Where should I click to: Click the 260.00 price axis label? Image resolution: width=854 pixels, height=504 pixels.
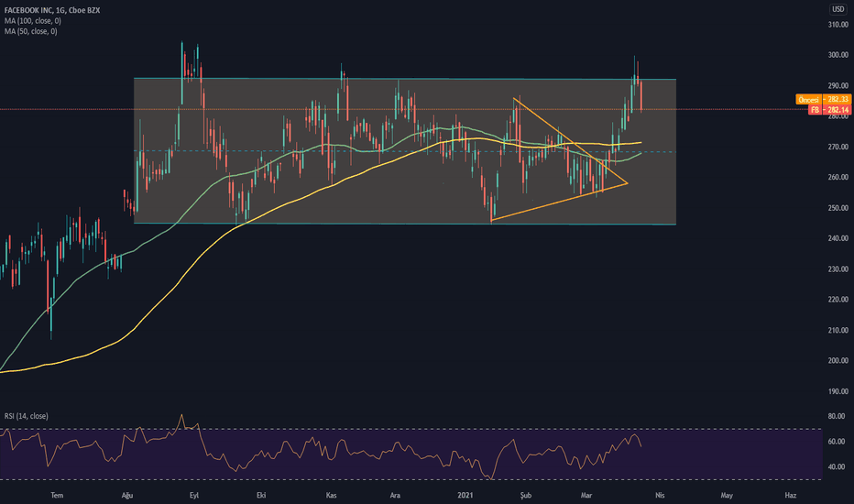pyautogui.click(x=838, y=177)
